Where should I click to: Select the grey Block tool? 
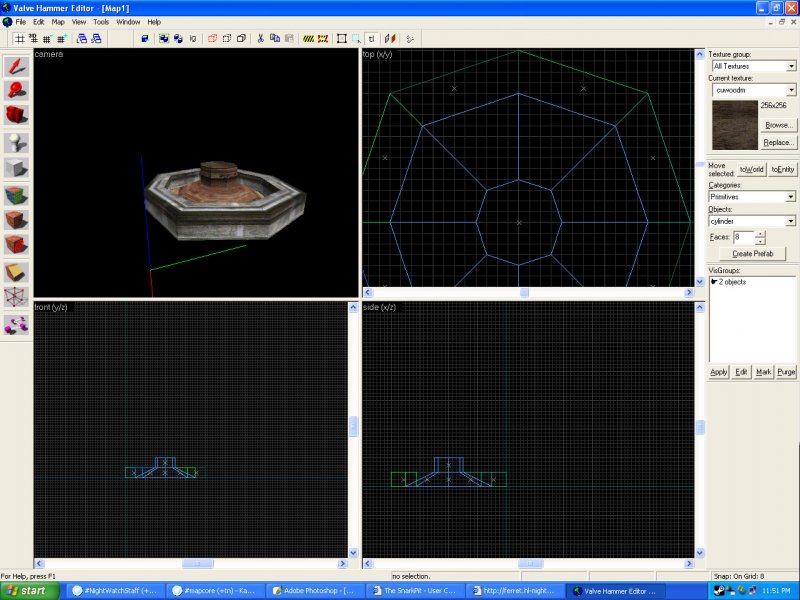coord(17,168)
